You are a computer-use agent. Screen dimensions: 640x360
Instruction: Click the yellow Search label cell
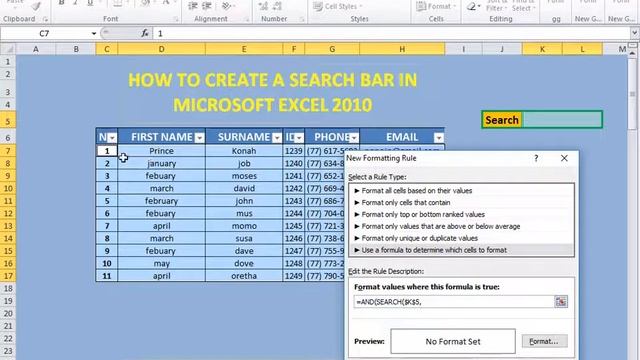[502, 120]
